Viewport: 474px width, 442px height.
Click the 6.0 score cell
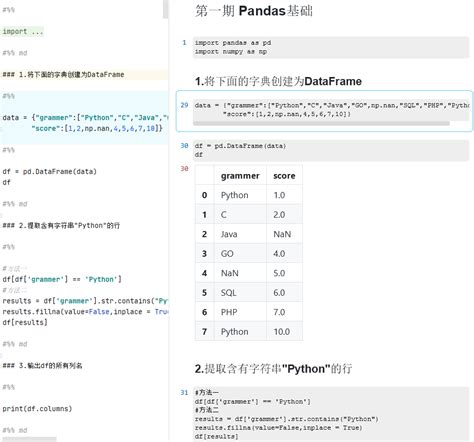279,293
